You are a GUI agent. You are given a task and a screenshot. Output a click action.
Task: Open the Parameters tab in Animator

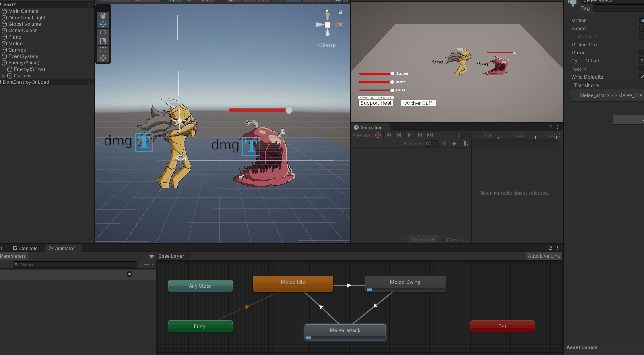(13, 256)
